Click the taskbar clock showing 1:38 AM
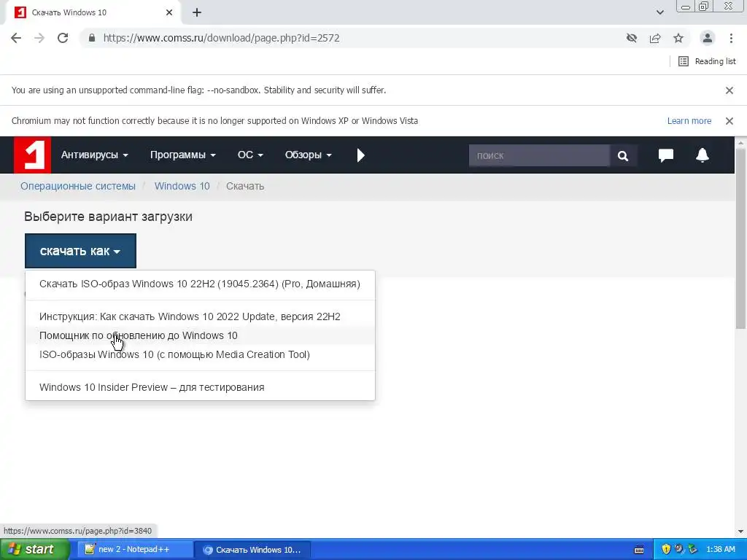Image resolution: width=747 pixels, height=560 pixels. [720, 550]
